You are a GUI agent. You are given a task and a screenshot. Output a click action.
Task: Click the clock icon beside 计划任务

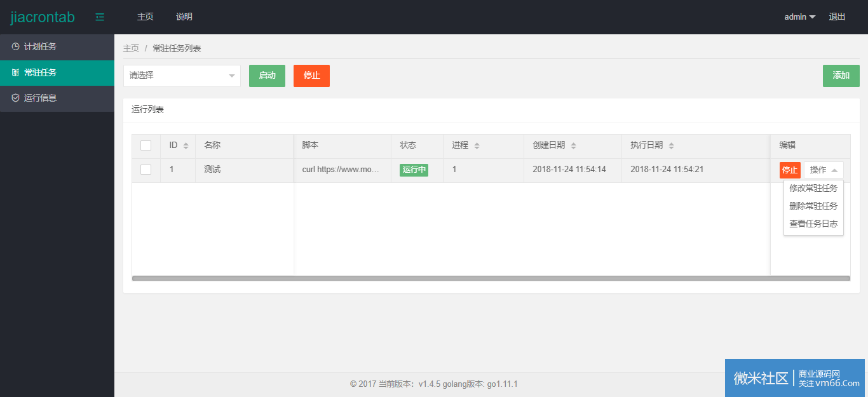(16, 47)
